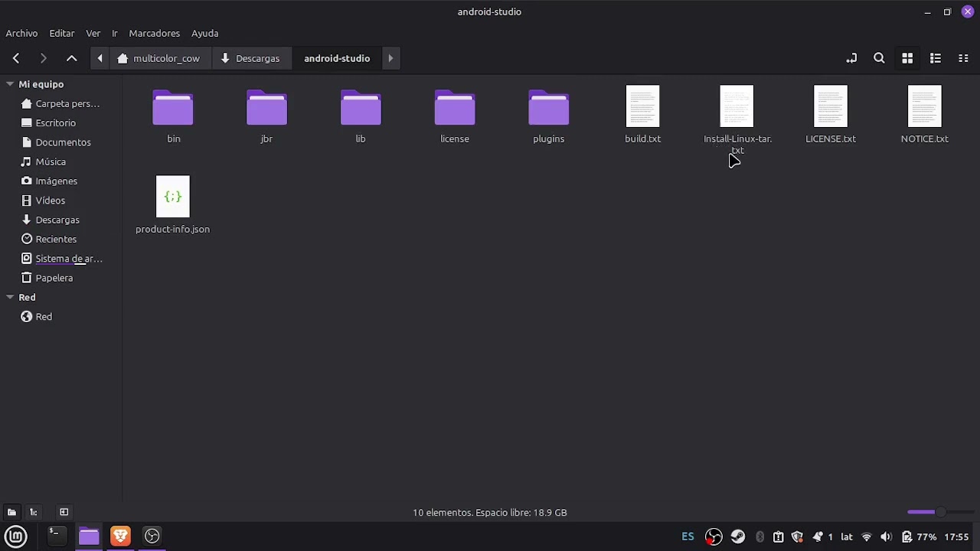Click the file manager taskbar icon
Viewport: 980px width, 551px height.
point(89,536)
